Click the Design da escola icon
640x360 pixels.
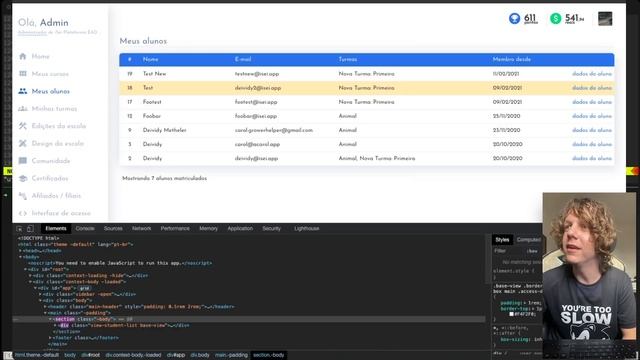click(23, 143)
